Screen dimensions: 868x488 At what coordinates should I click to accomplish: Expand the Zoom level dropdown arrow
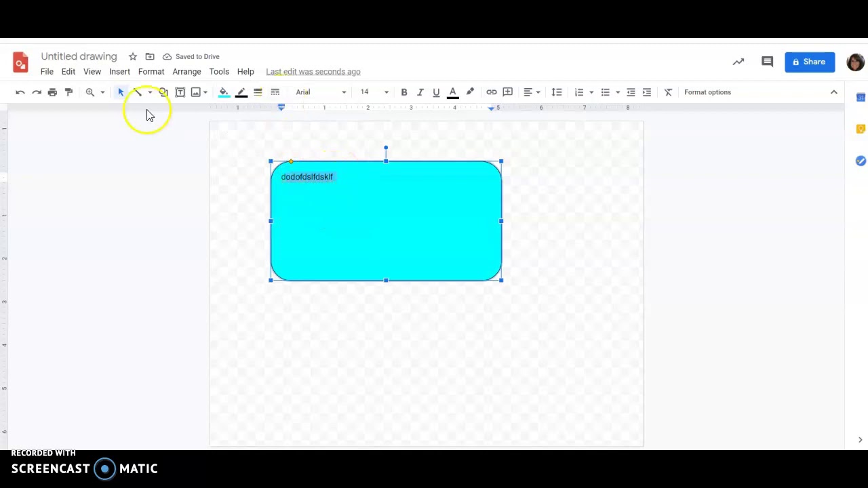point(102,92)
